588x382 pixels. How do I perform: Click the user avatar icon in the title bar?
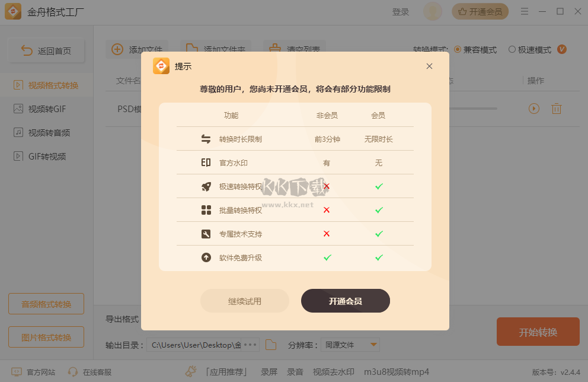432,12
